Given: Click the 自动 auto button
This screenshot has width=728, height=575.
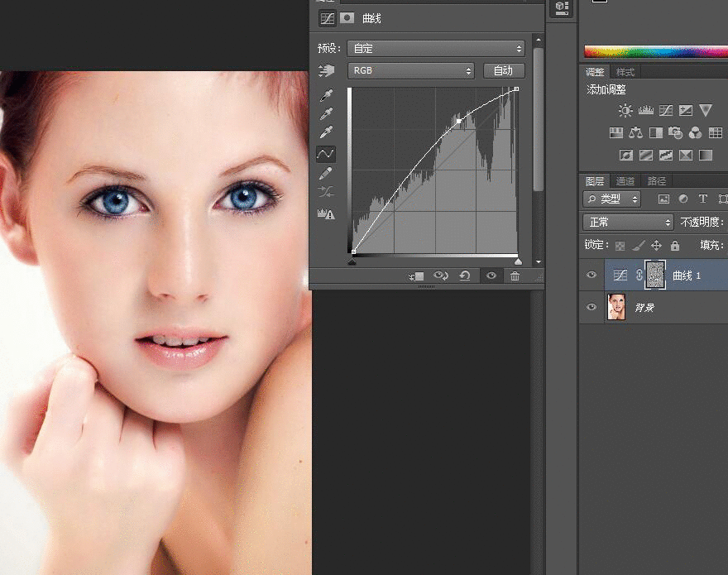Looking at the screenshot, I should (x=503, y=71).
